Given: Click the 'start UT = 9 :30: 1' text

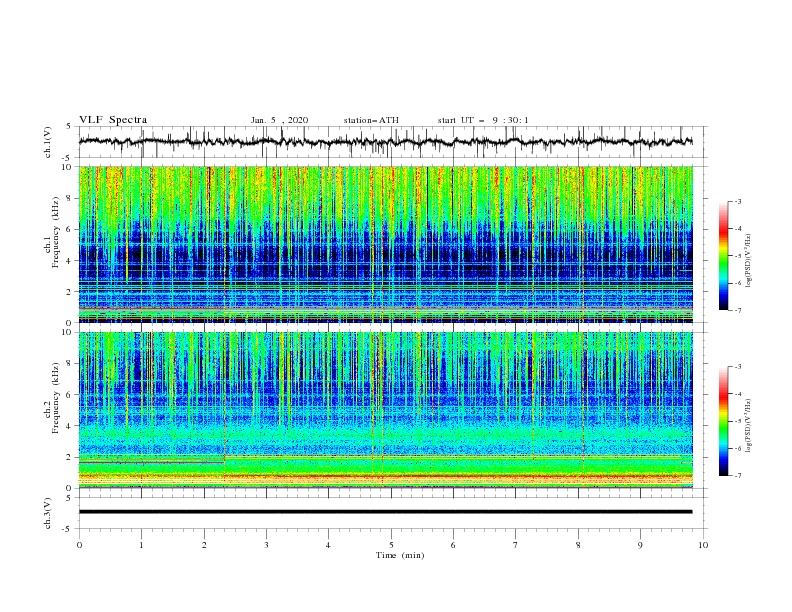Looking at the screenshot, I should pos(483,120).
